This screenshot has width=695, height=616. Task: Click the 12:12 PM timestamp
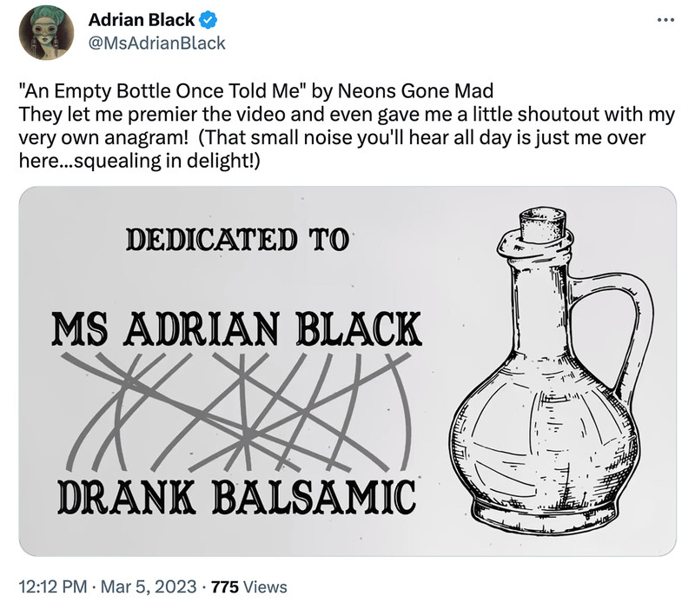54,587
